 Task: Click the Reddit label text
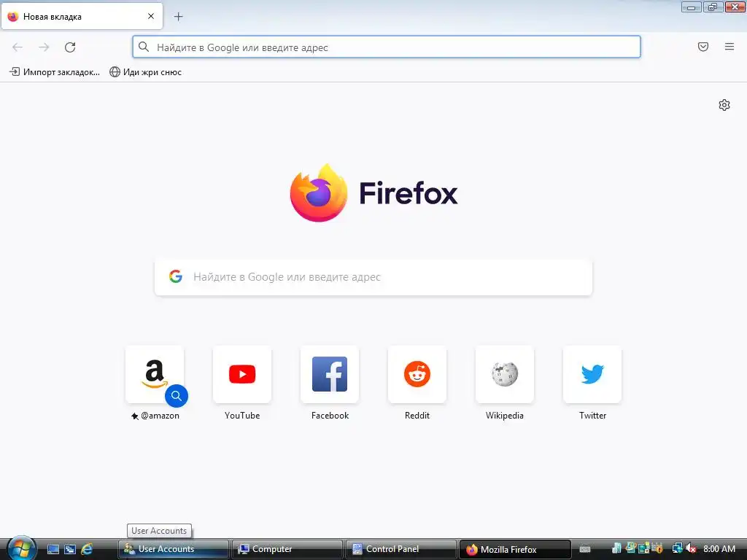pyautogui.click(x=417, y=415)
